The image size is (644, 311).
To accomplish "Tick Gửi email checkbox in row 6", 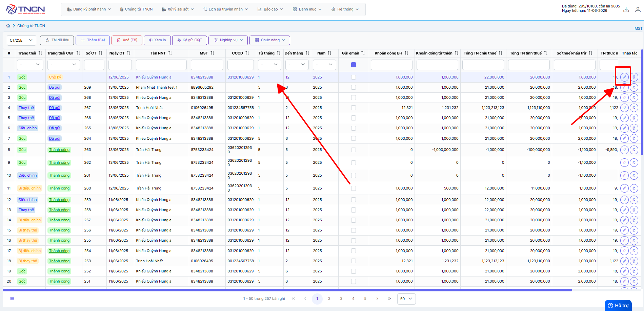I will coord(354,128).
